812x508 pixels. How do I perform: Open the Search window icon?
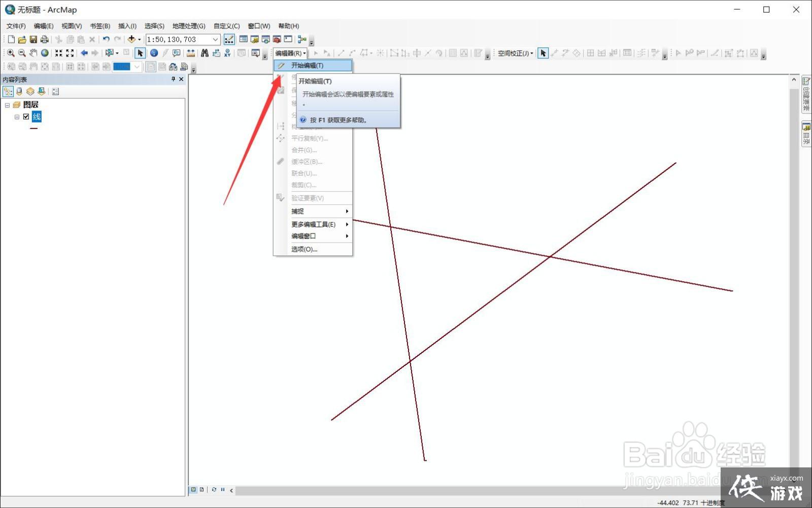point(266,40)
